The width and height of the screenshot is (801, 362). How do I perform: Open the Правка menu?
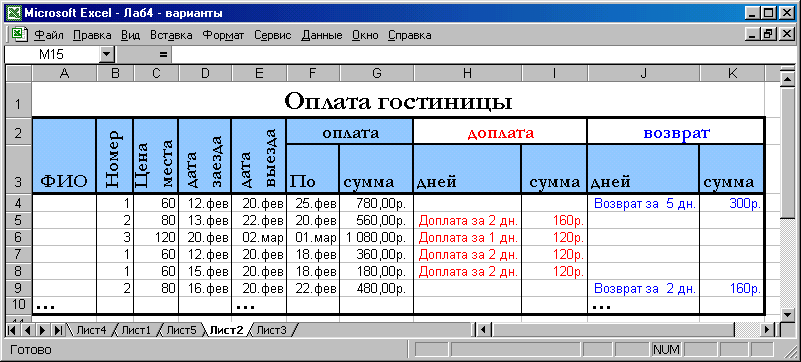[92, 35]
